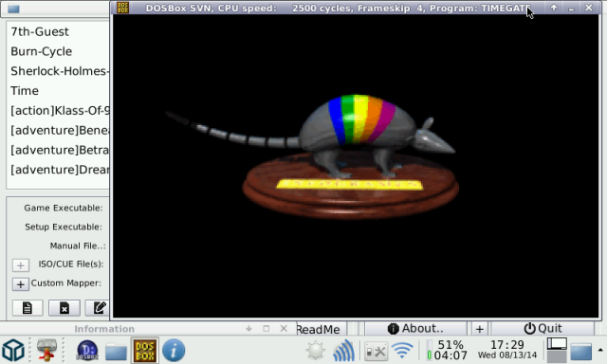Expand the ISO/CUE File(s) plus button

point(21,265)
